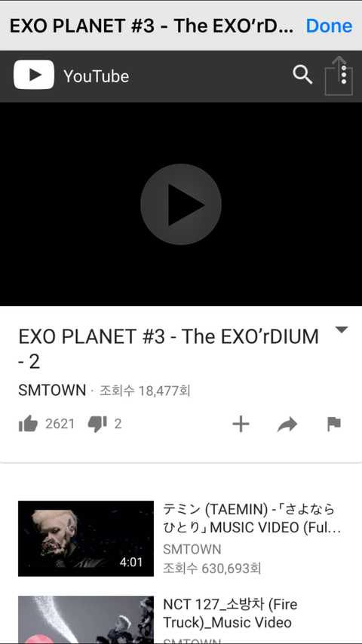Screen dimensions: 362x644
Task: Play the EXO'rDIUM video
Action: (x=181, y=204)
